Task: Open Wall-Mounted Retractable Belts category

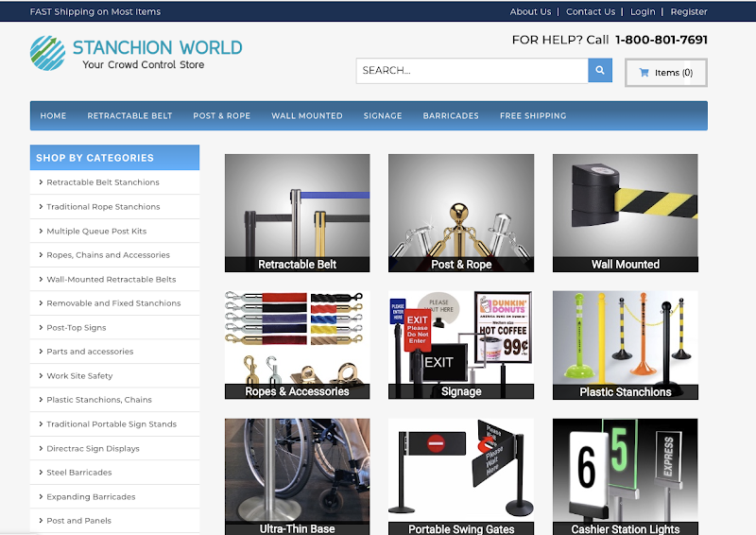Action: (114, 280)
